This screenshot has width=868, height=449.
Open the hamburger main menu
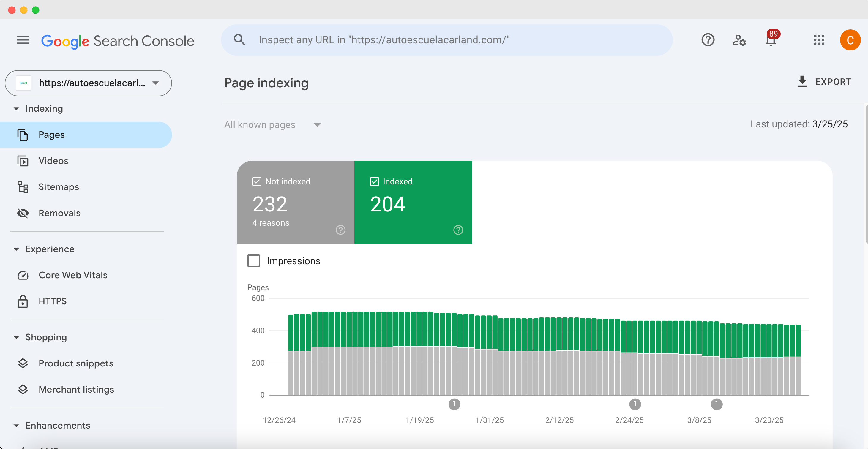pos(23,40)
